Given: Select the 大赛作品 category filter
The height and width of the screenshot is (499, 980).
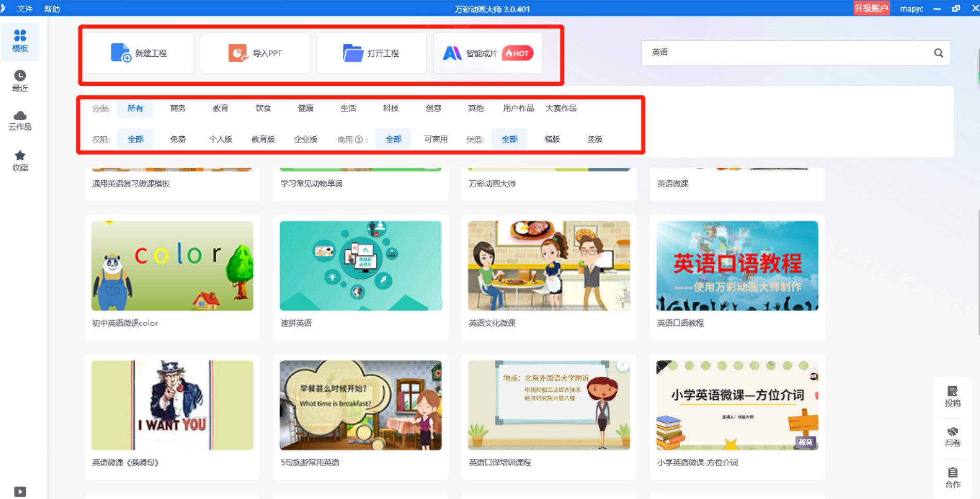Looking at the screenshot, I should pos(561,108).
